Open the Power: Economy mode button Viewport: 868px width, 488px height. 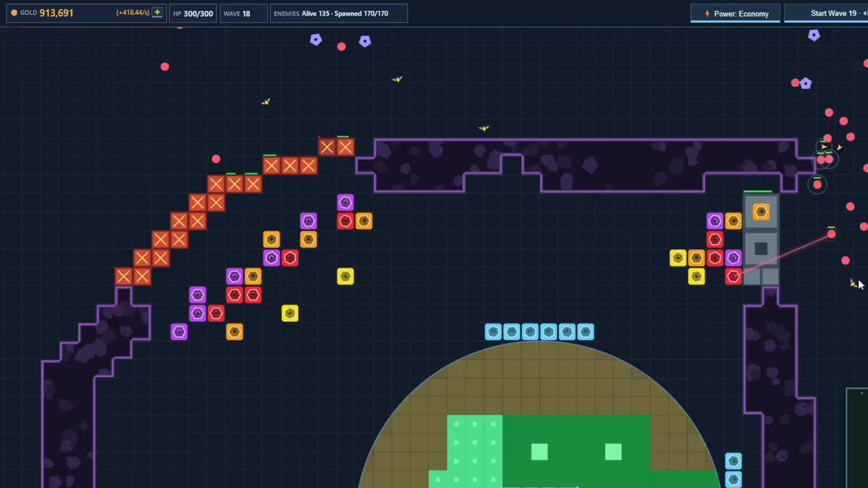point(735,14)
